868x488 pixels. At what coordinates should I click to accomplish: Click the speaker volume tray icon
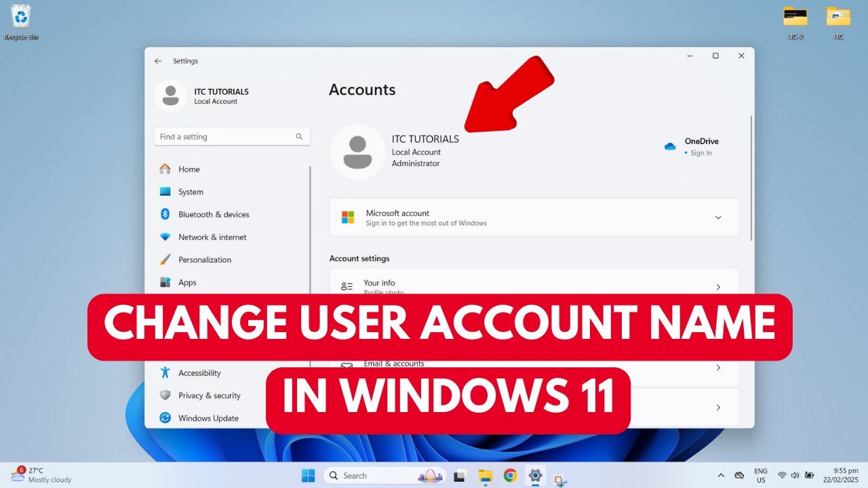795,476
